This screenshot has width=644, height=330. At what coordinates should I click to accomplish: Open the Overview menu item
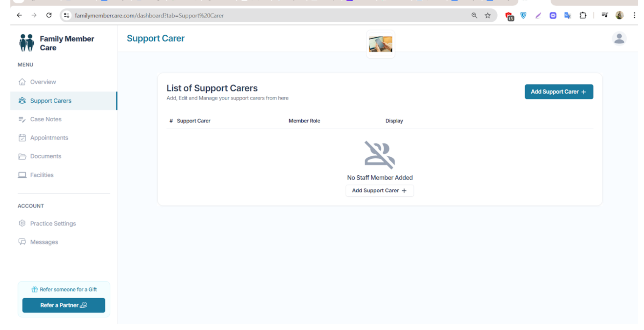(x=43, y=82)
